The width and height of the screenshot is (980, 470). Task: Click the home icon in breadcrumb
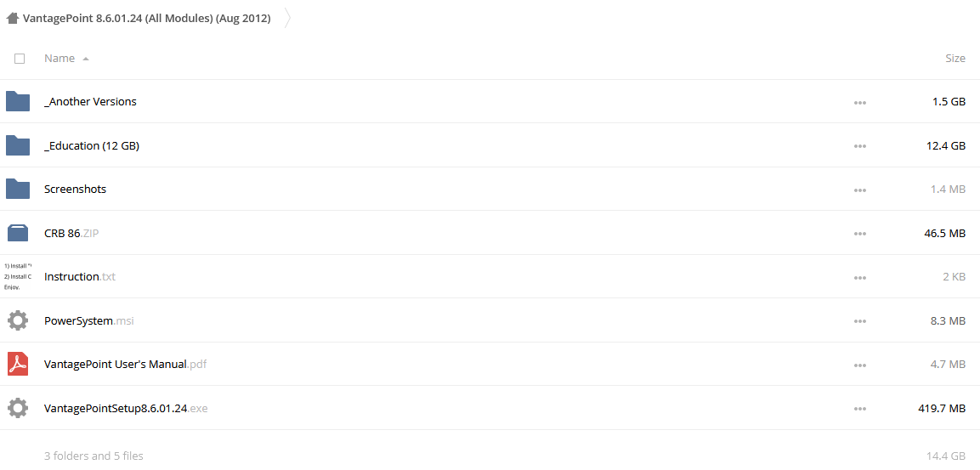[13, 19]
